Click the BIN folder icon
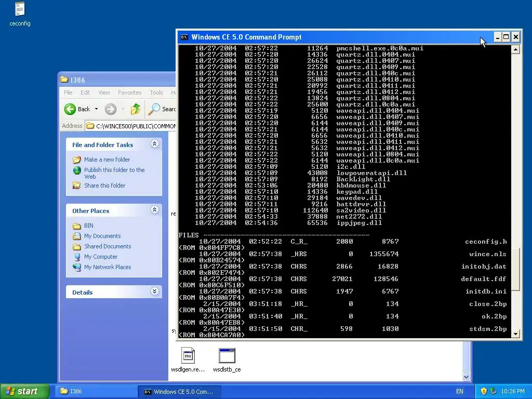532x399 pixels. pos(77,226)
